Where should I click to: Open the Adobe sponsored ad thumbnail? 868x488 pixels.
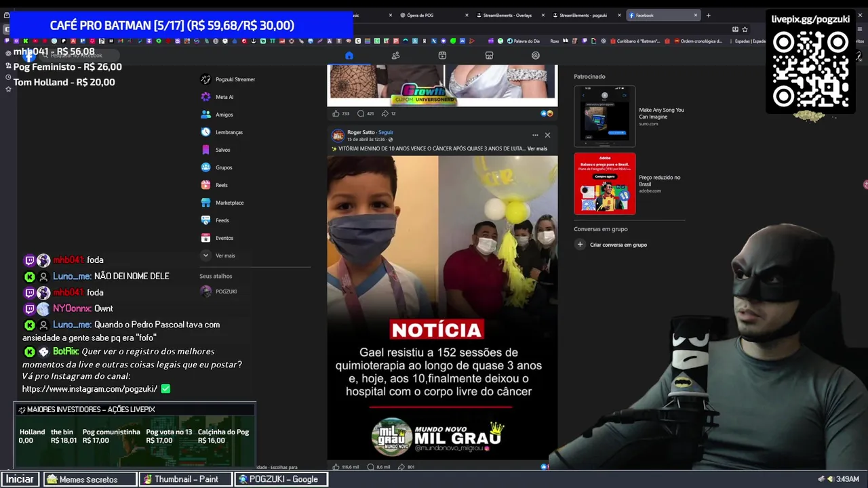coord(605,184)
